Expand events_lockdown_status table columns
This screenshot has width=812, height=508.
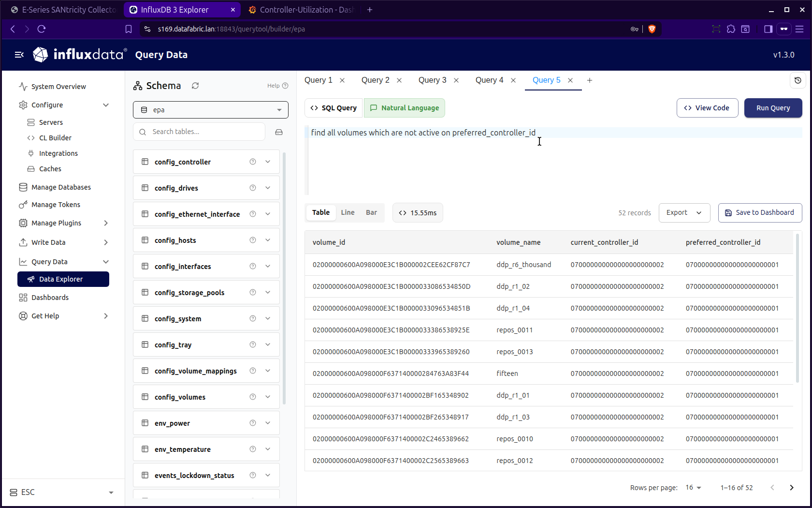(268, 475)
